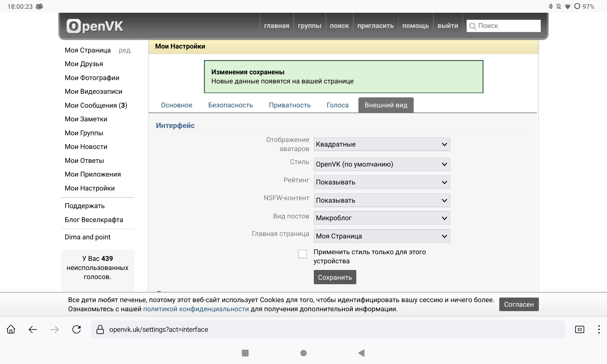Open the tabs counter showing 32
Image resolution: width=607 pixels, height=364 pixels.
579,329
